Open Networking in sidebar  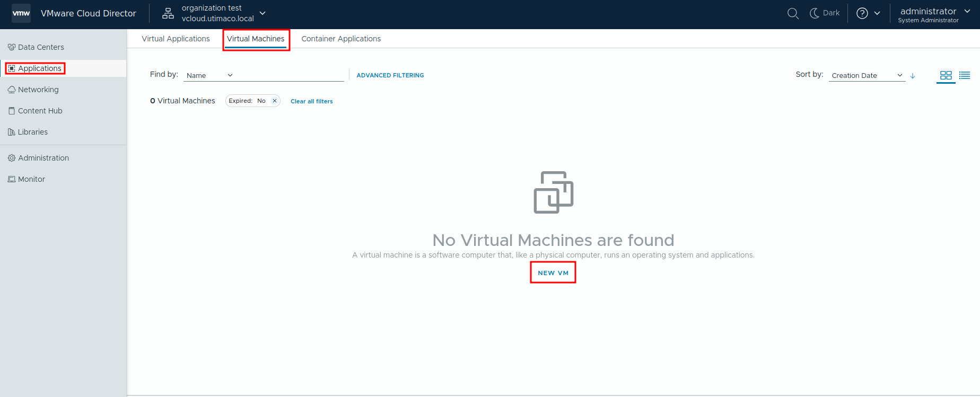click(x=63, y=90)
